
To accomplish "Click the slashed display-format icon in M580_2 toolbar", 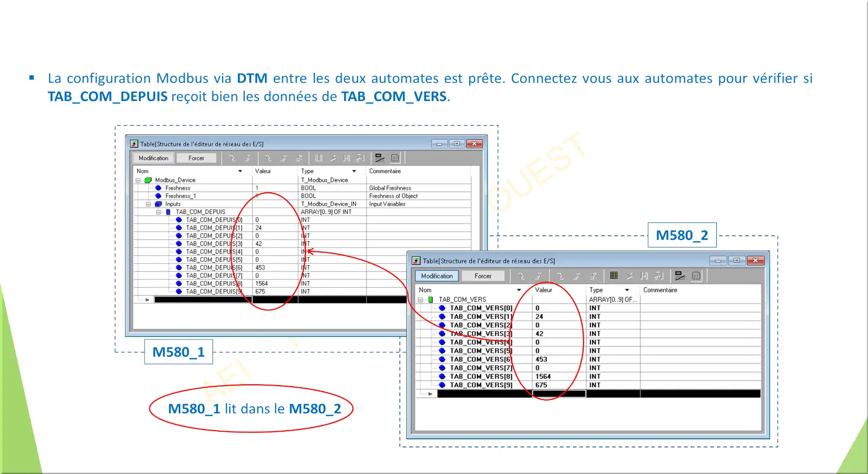I will pyautogui.click(x=680, y=276).
